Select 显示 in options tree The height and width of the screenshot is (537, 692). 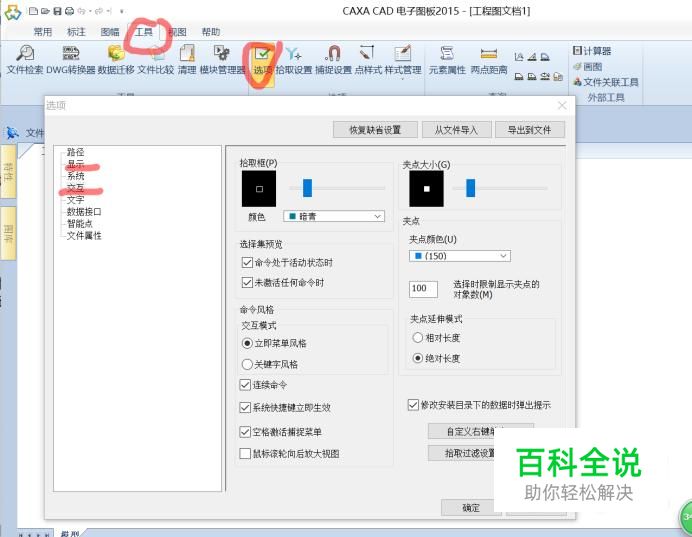(x=75, y=164)
